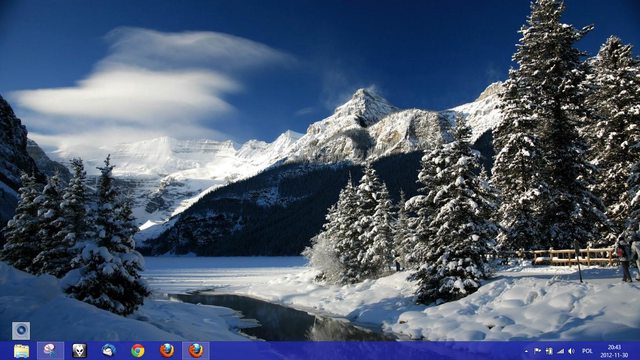Open Thunderbird mail from the taskbar
The width and height of the screenshot is (640, 360).
coord(109,351)
